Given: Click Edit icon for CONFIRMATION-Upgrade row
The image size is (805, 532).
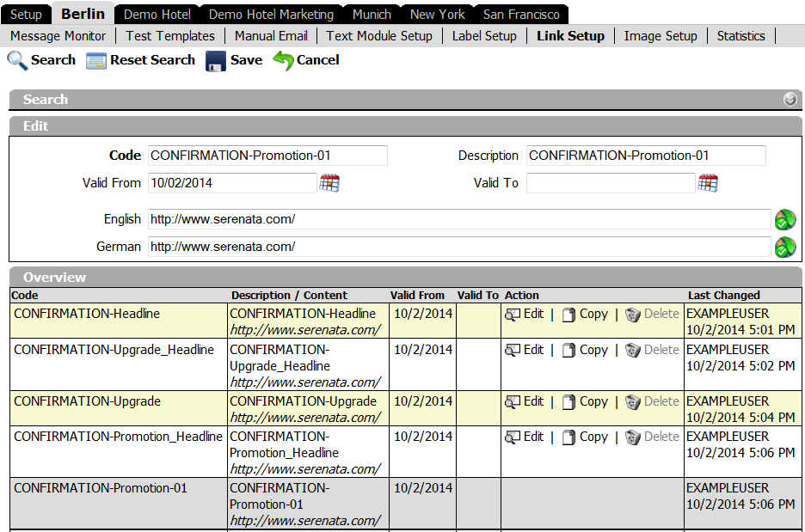Looking at the screenshot, I should point(513,402).
